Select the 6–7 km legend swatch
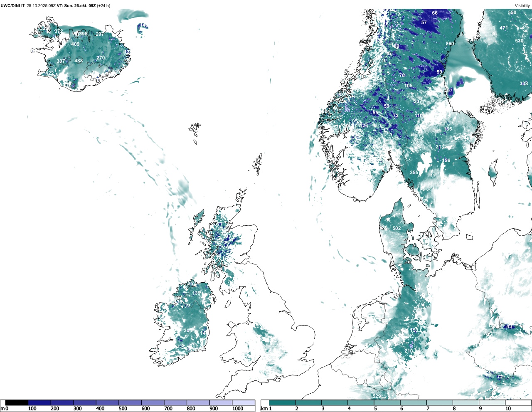532x412 pixels. coord(413,402)
